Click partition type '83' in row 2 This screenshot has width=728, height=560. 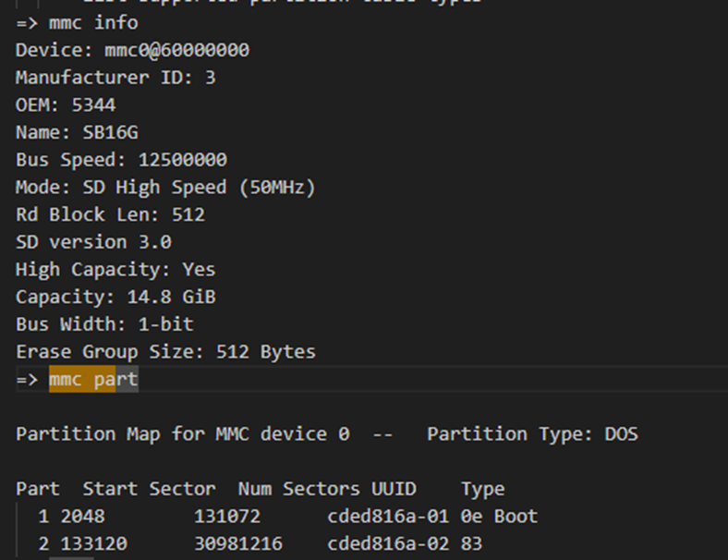[x=472, y=543]
